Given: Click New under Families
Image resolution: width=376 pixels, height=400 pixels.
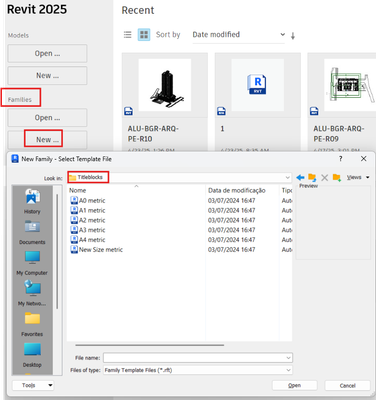Looking at the screenshot, I should click(47, 140).
